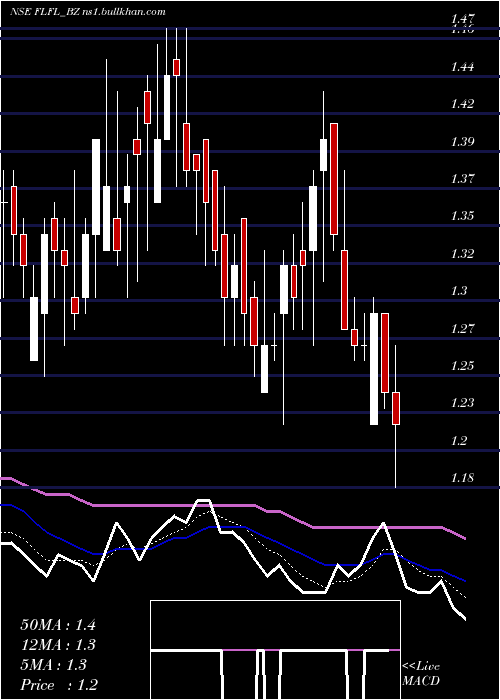This screenshot has width=500, height=700.
Task: Click the 1.27 price axis label
Action: 462,329
